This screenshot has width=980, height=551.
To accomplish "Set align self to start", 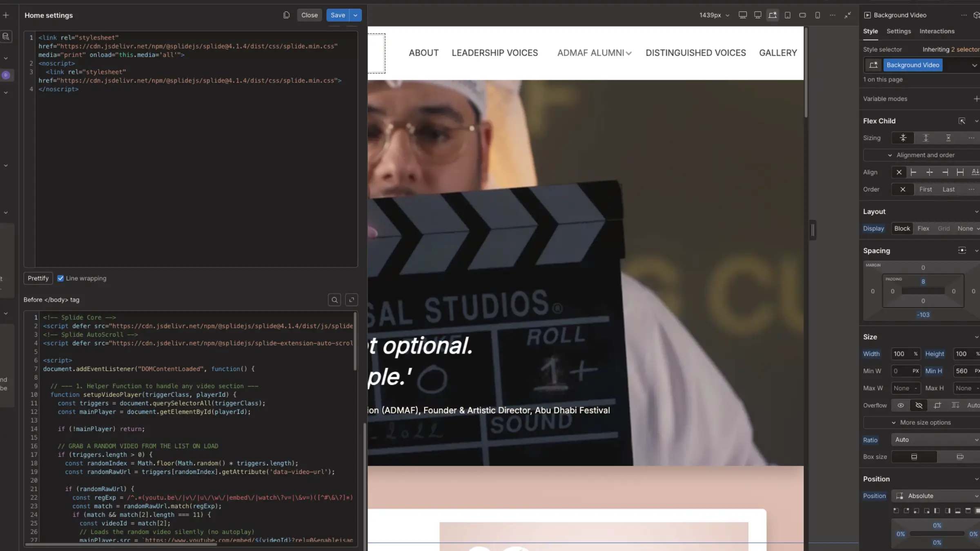I will pos(913,172).
